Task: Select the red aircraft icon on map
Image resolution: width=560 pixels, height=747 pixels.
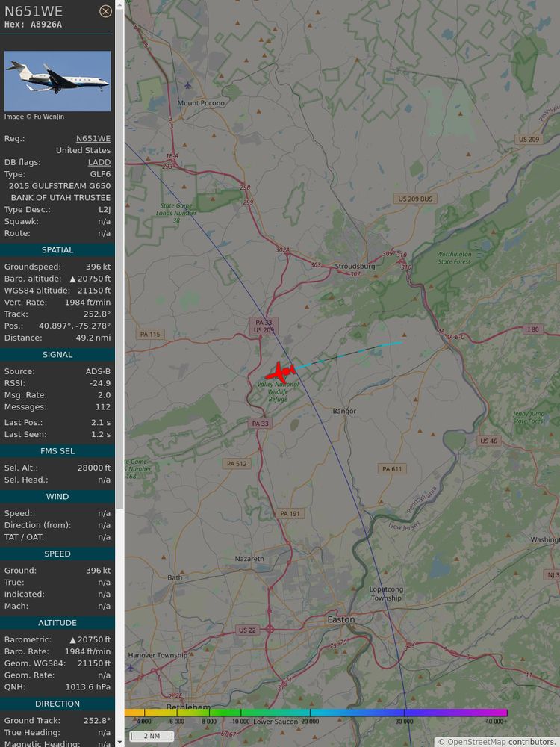Action: tap(281, 371)
